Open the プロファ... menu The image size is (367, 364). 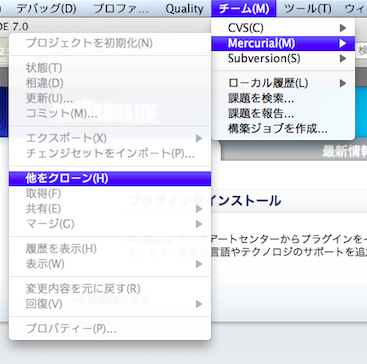pyautogui.click(x=121, y=9)
